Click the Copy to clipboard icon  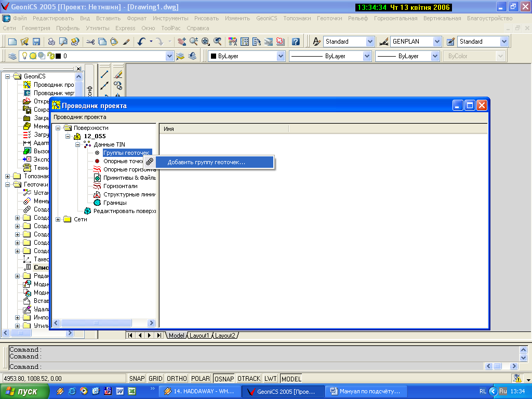click(102, 42)
